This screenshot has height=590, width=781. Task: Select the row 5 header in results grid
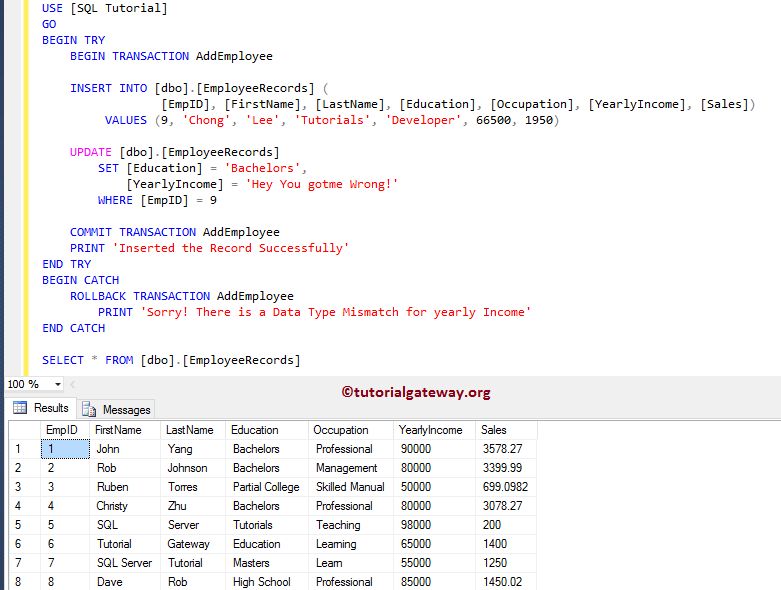[24, 525]
